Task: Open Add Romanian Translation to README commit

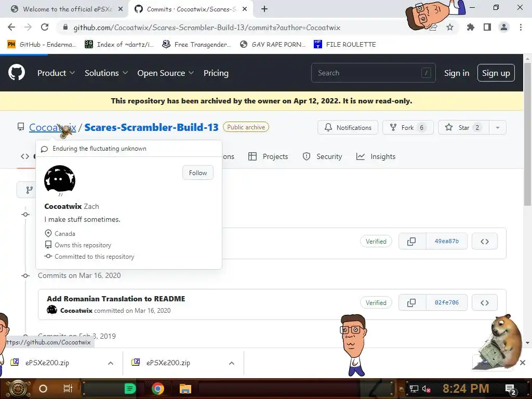Action: [x=116, y=299]
